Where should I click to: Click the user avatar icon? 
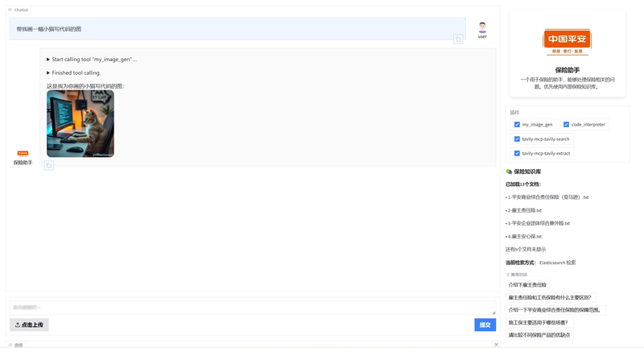(x=482, y=27)
